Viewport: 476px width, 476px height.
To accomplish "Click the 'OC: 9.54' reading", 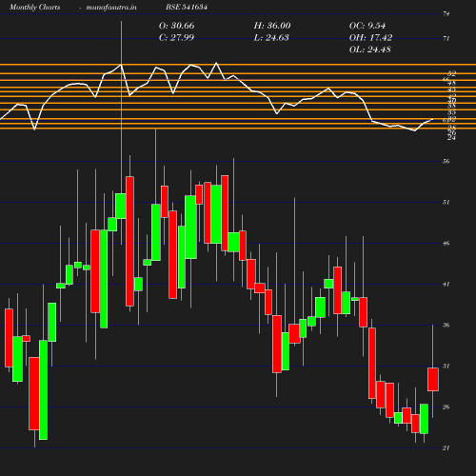I will click(x=367, y=26).
